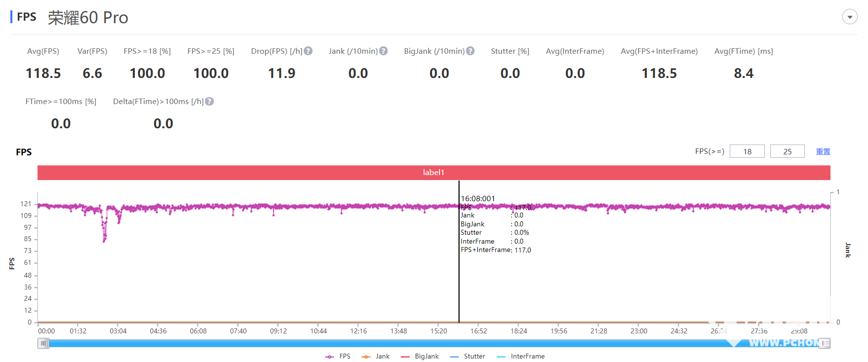This screenshot has height=362, width=868.
Task: Hide Stutter series via legend
Action: pyautogui.click(x=468, y=356)
